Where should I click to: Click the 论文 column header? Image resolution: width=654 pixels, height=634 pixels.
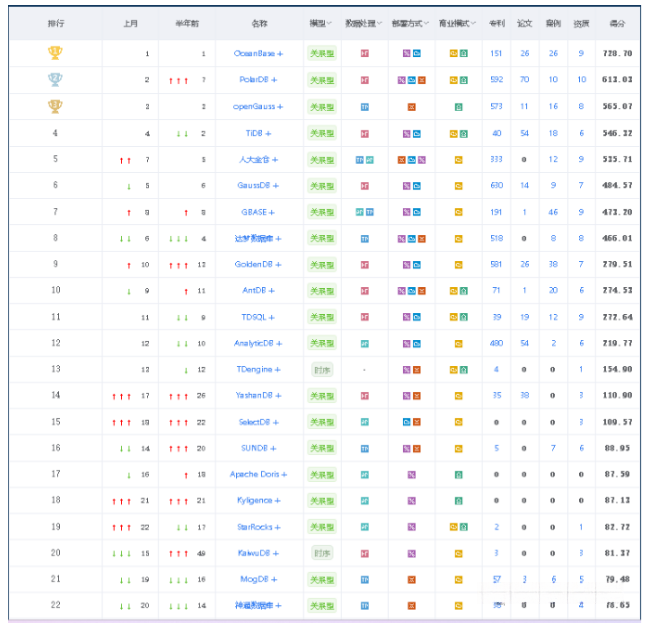[524, 23]
